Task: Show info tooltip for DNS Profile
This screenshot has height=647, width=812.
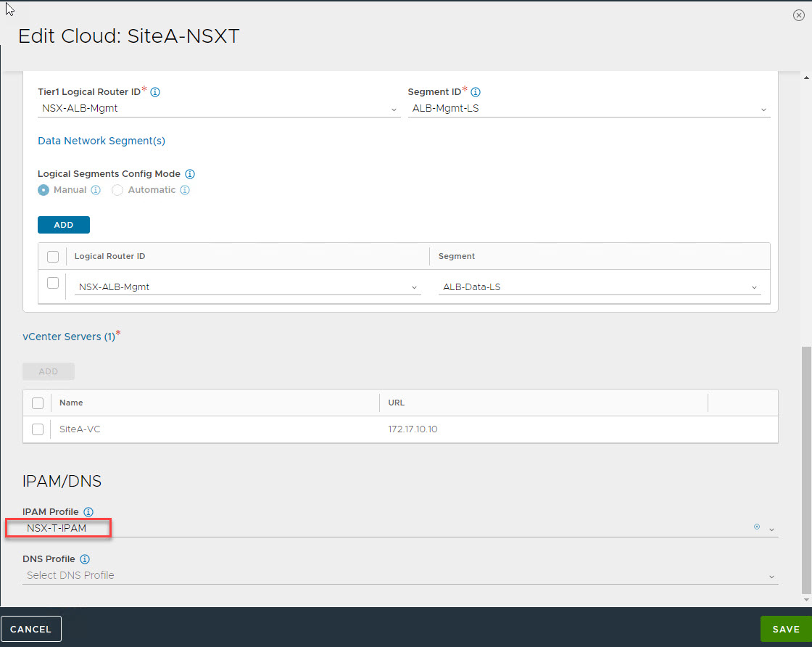Action: pos(85,559)
